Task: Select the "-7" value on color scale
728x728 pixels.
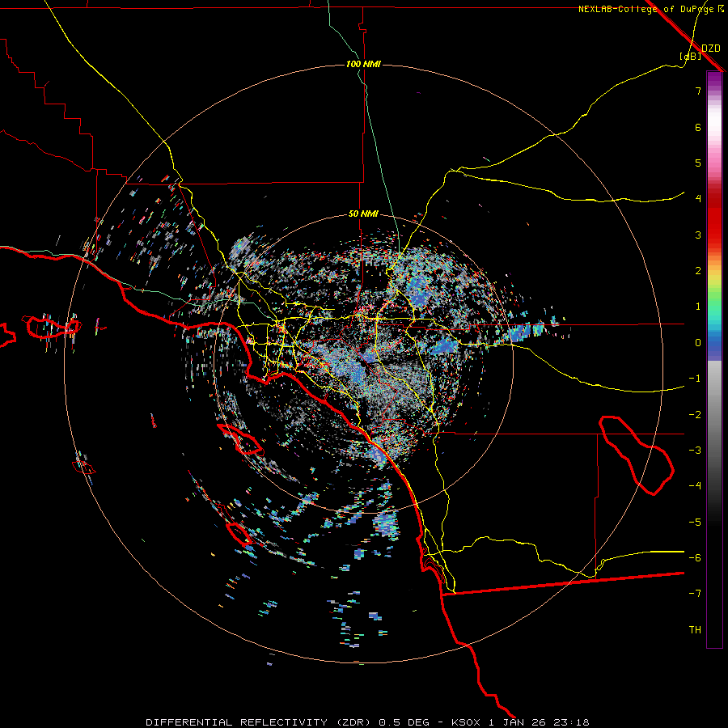Action: 695,594
